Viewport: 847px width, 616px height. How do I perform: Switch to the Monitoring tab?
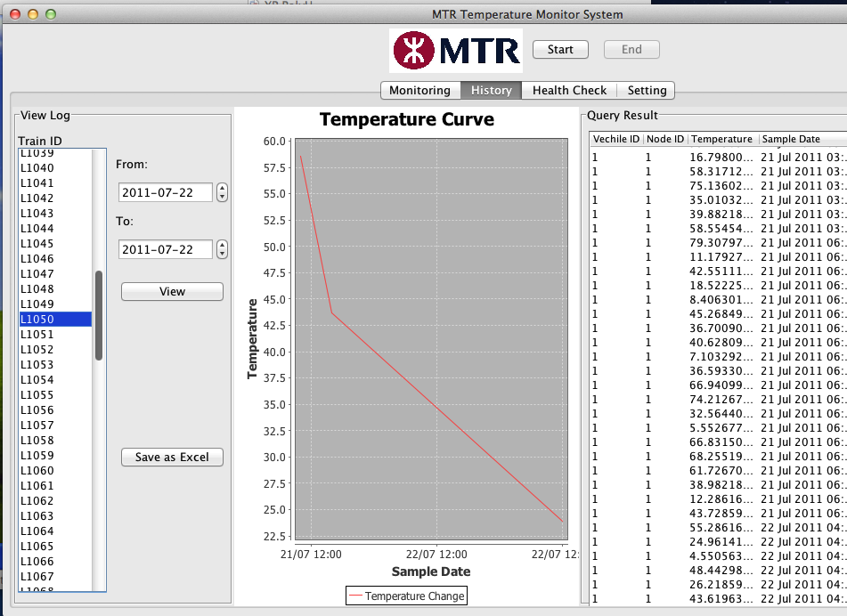click(419, 90)
